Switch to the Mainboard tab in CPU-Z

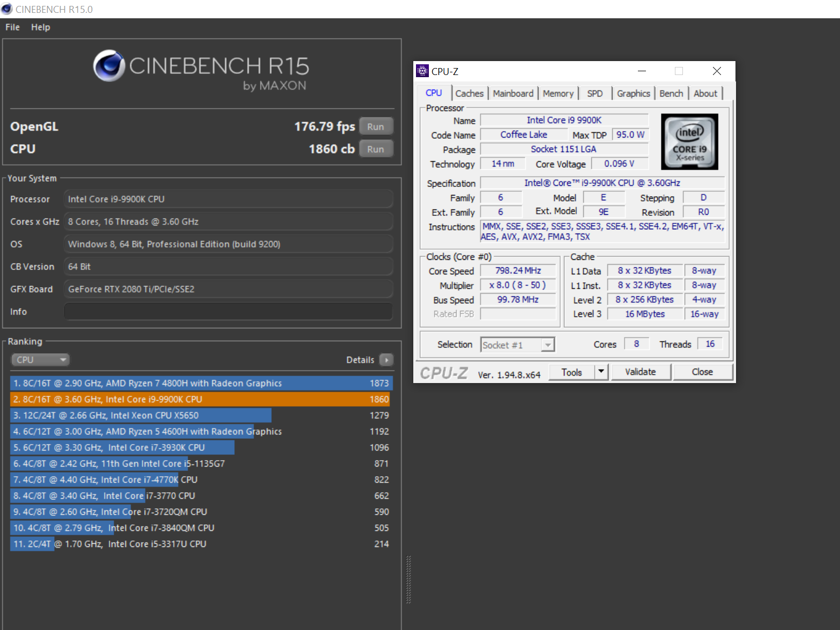point(513,93)
